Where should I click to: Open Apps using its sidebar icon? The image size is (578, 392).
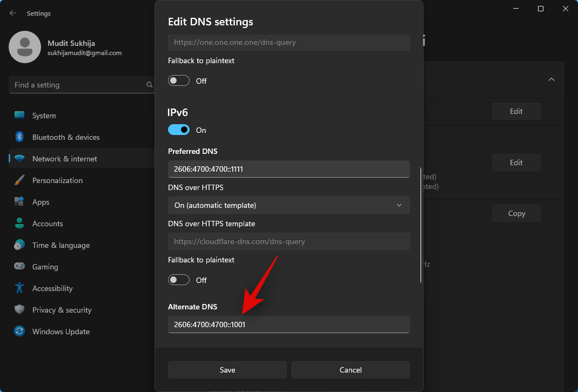(19, 202)
